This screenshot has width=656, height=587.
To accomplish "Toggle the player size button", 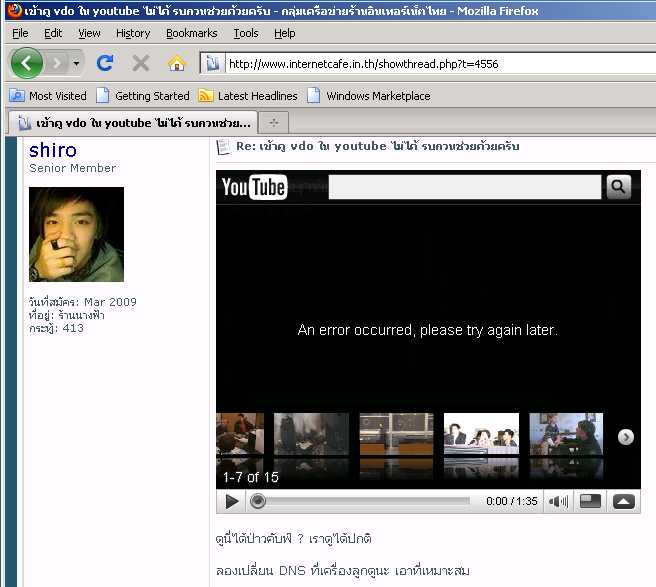I will point(590,501).
